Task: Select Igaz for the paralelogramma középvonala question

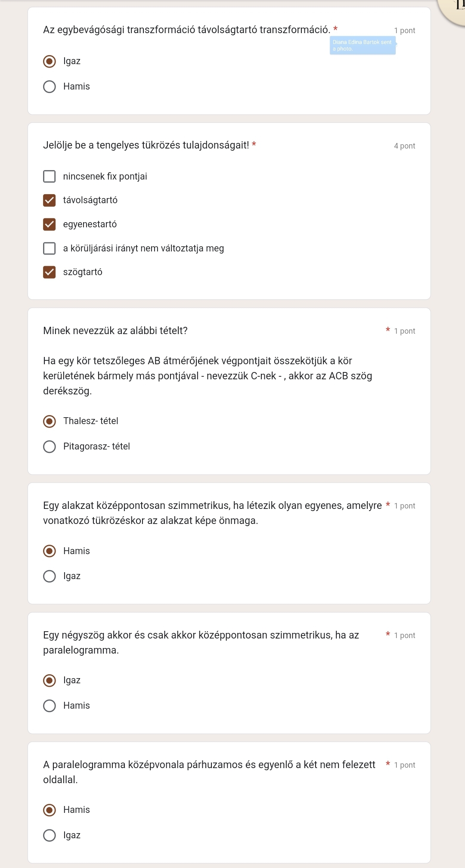Action: click(x=50, y=835)
